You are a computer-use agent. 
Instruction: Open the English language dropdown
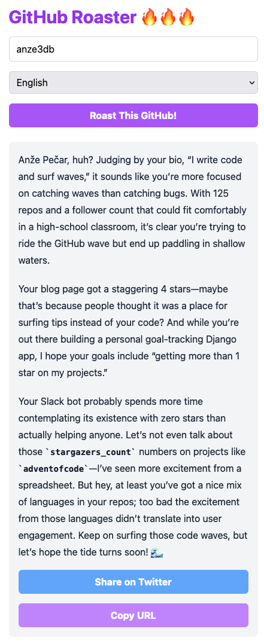coord(133,83)
